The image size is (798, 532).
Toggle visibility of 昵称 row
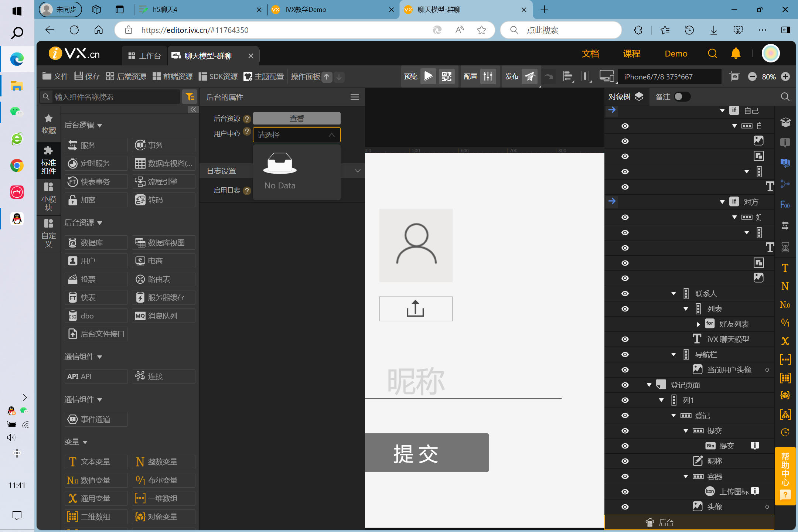(625, 461)
